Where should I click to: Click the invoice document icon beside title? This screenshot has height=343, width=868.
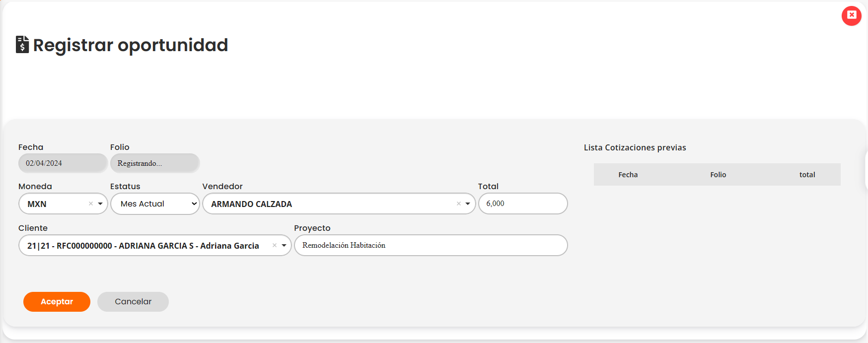point(22,45)
